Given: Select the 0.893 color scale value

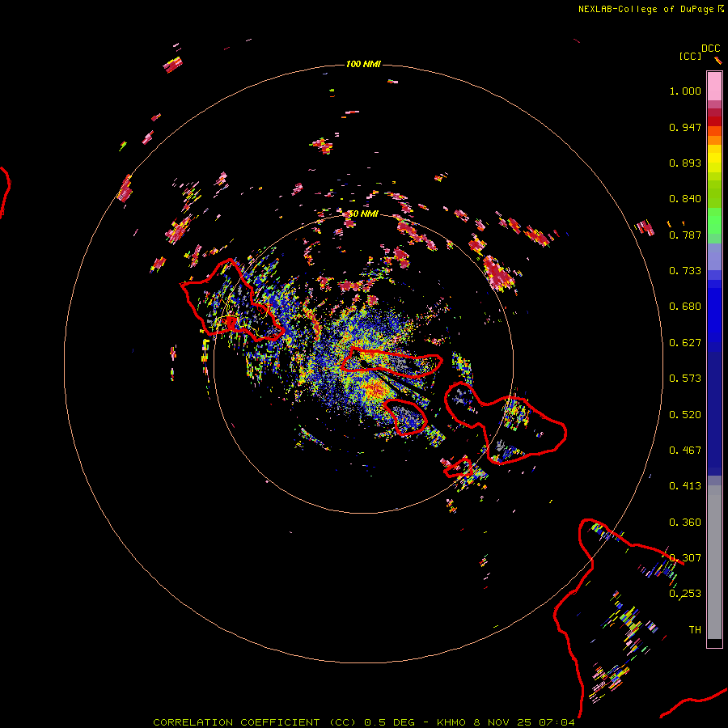Looking at the screenshot, I should click(x=685, y=163).
